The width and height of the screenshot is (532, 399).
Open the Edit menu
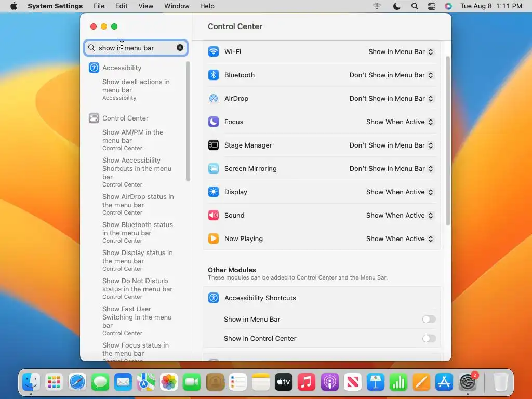121,6
